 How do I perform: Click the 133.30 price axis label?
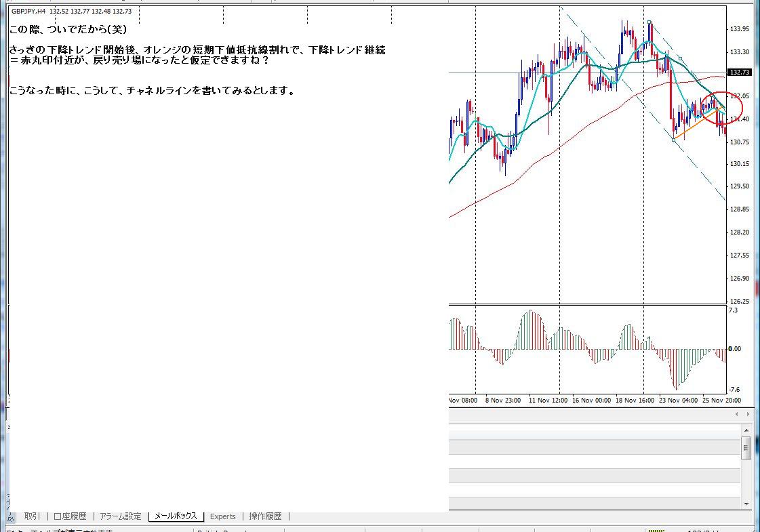(740, 52)
